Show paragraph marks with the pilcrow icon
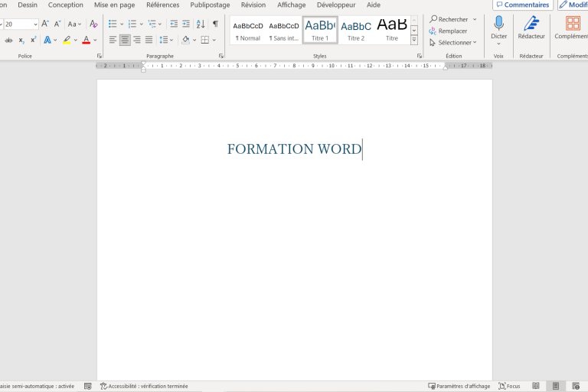588x392 pixels. coord(216,24)
